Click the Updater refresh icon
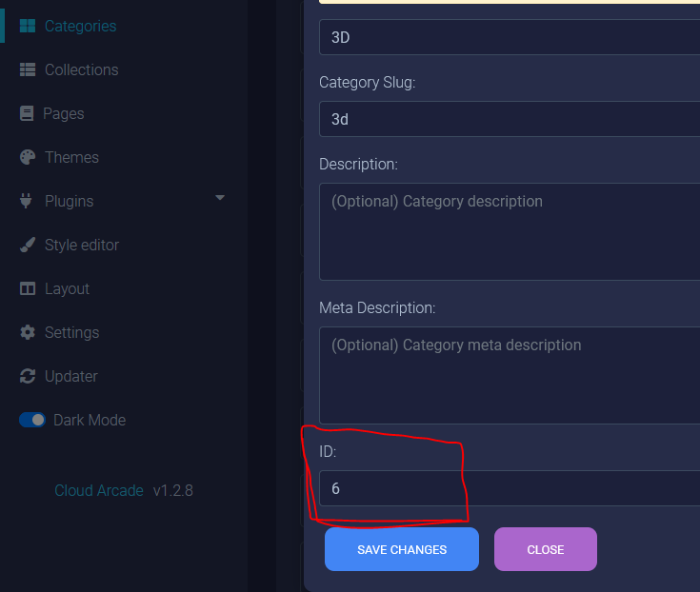The height and width of the screenshot is (592, 700). [x=28, y=376]
